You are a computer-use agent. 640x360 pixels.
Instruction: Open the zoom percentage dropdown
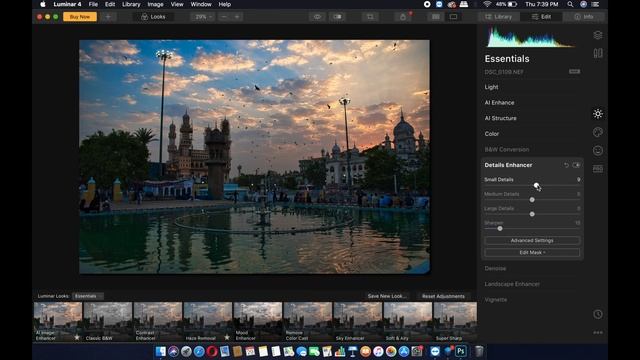pos(203,17)
